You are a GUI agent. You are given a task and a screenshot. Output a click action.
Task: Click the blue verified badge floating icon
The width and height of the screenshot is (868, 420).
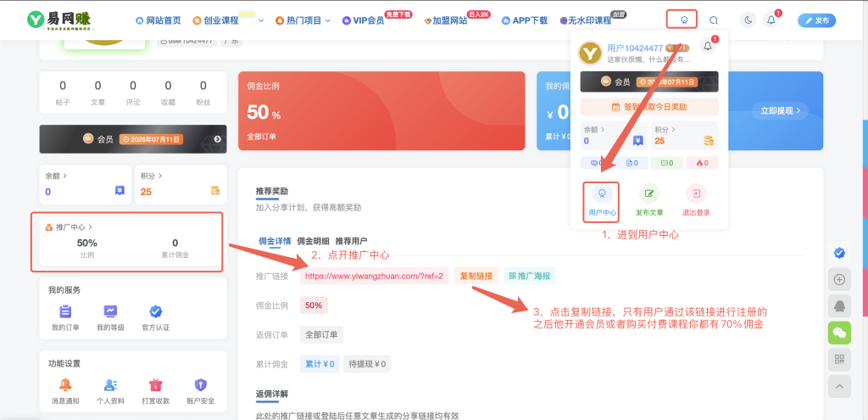tap(839, 253)
